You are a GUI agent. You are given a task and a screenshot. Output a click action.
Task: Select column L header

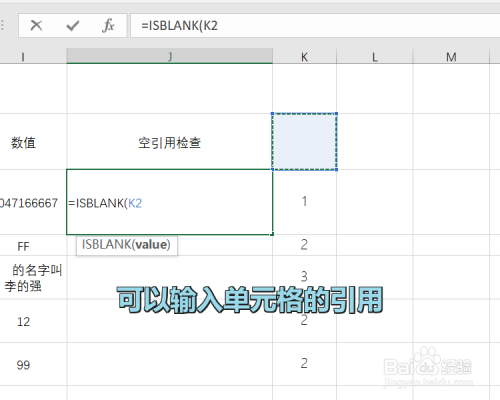375,57
